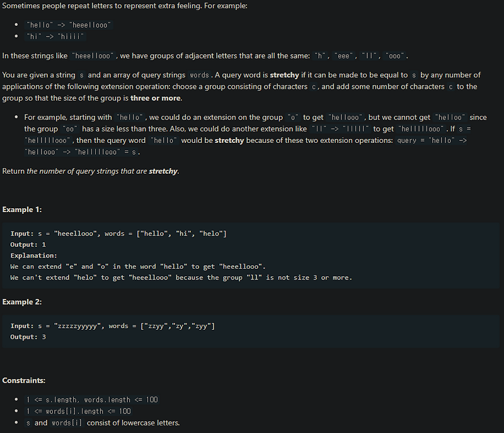Click the 'Return the number of query strings' sentence
Screen dimensions: 504x433
(91, 171)
